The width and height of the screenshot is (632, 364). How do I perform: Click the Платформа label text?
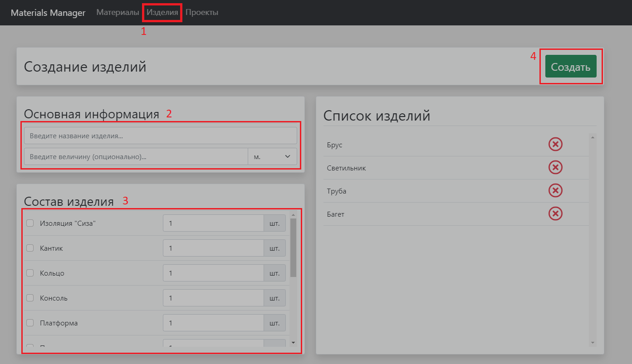(59, 323)
